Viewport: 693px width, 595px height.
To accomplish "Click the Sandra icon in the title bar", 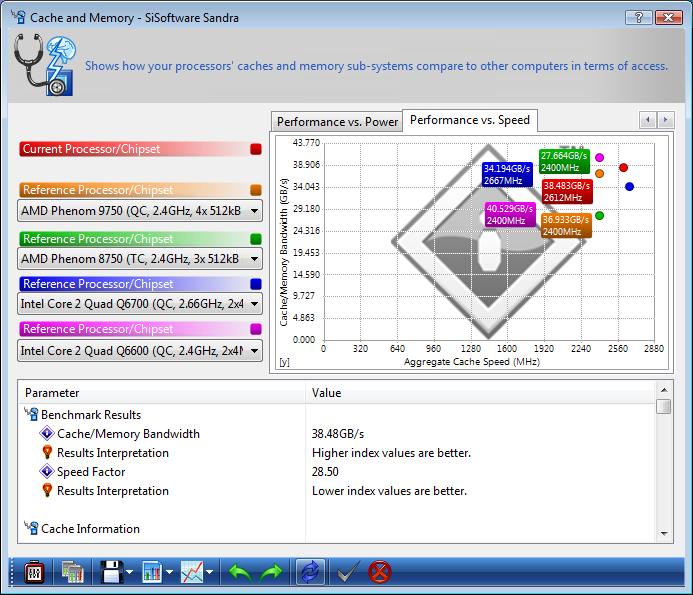I will (19, 17).
